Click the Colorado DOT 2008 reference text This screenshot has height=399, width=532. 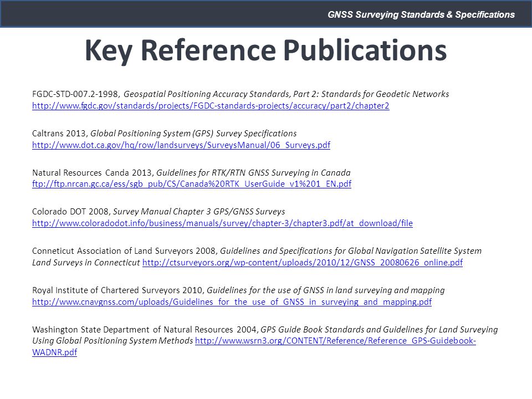pos(71,212)
